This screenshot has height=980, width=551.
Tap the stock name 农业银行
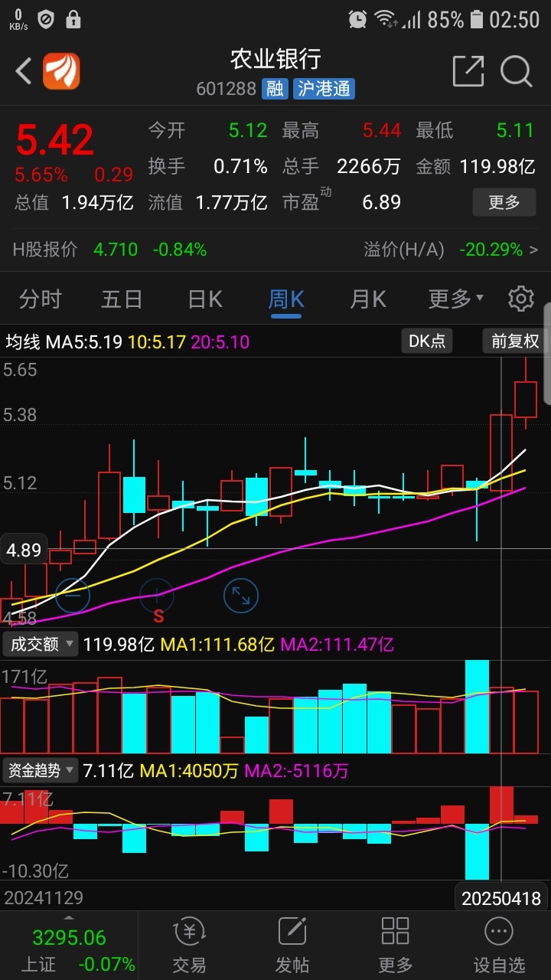point(275,59)
